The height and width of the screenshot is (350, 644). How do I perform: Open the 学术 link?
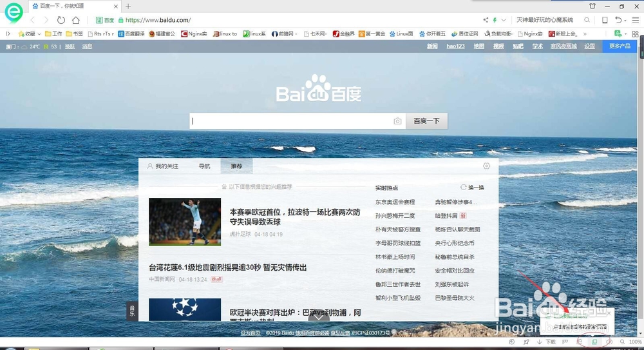click(x=538, y=46)
